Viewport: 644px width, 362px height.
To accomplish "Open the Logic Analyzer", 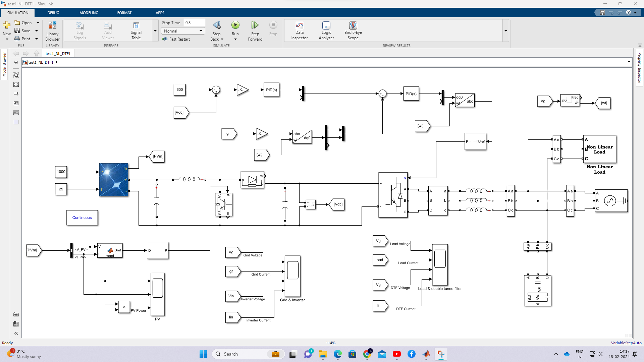I will pos(326,30).
